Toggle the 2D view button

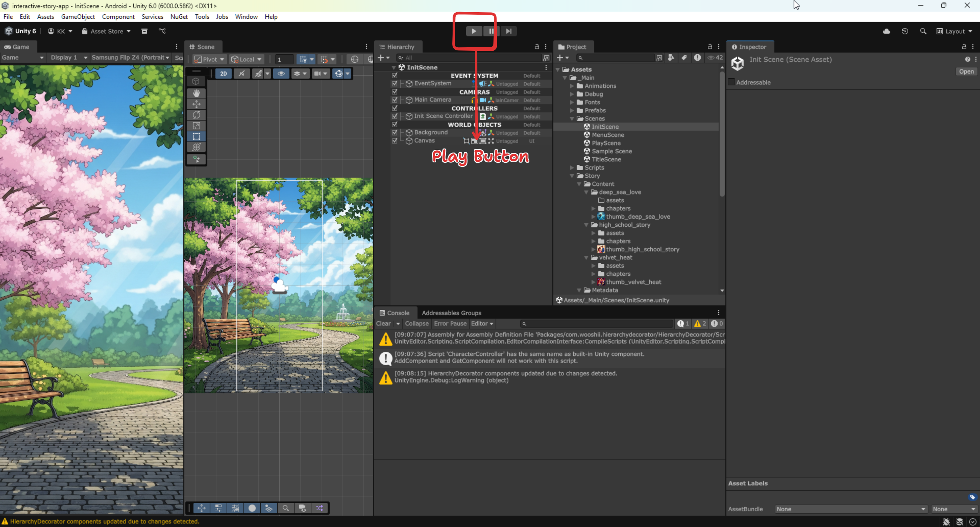click(x=223, y=74)
